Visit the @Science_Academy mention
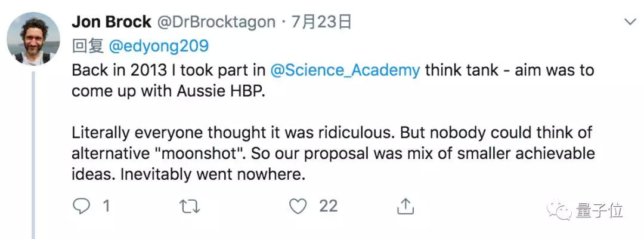 coord(345,70)
